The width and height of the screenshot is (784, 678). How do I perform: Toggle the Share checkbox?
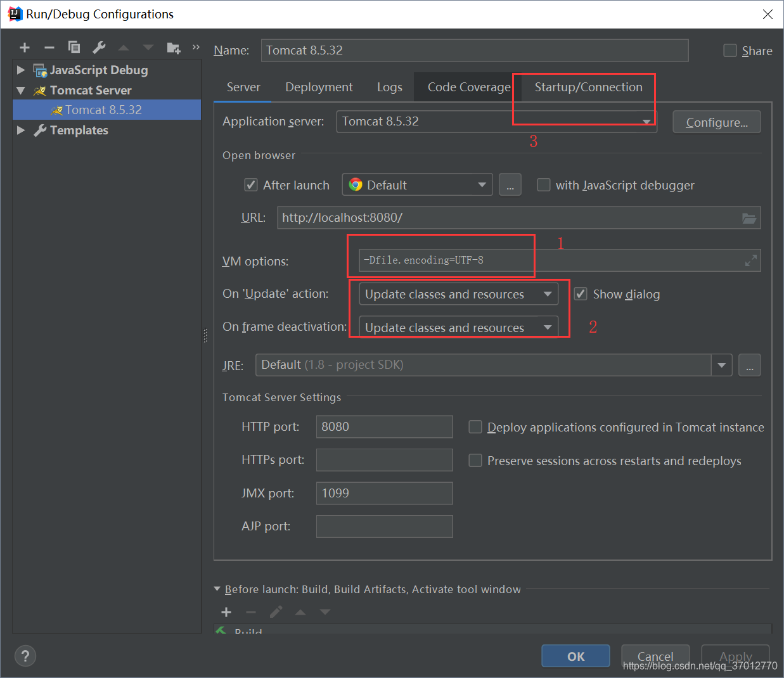click(x=730, y=51)
